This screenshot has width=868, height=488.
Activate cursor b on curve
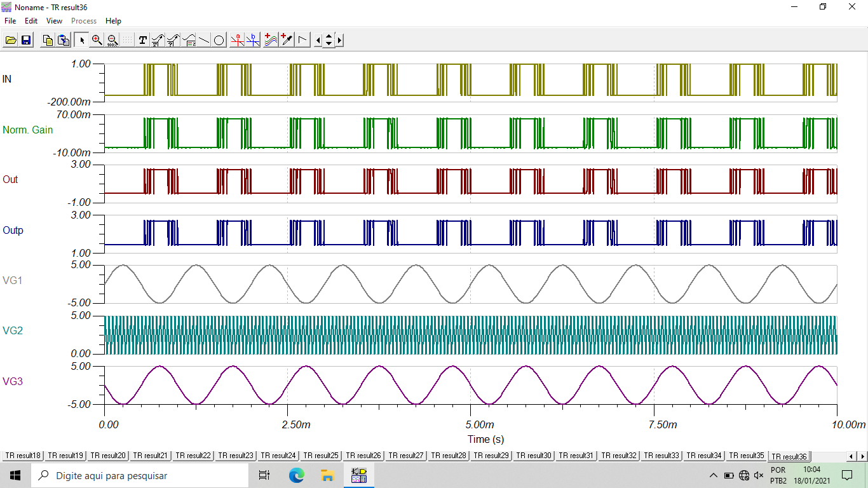pos(253,40)
